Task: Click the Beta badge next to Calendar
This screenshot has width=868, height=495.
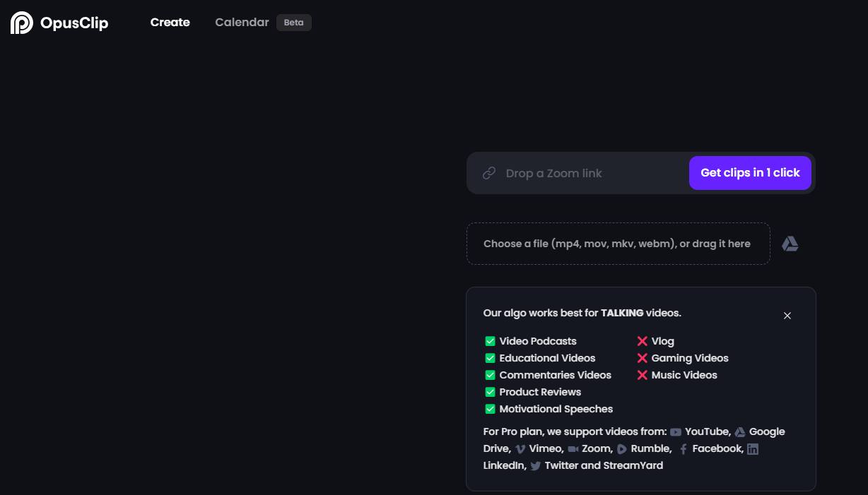Action: coord(294,23)
